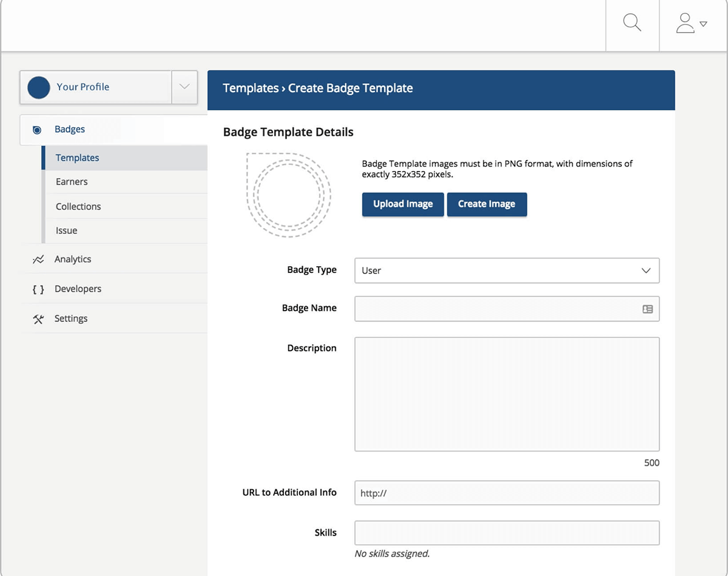Open the Templates sidebar item
The image size is (728, 576).
tap(77, 158)
